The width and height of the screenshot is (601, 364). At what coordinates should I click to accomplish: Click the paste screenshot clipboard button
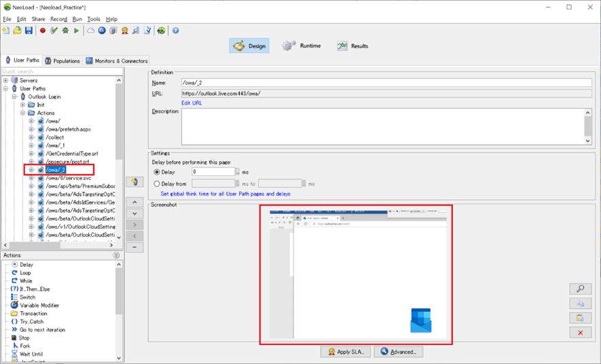[x=581, y=318]
